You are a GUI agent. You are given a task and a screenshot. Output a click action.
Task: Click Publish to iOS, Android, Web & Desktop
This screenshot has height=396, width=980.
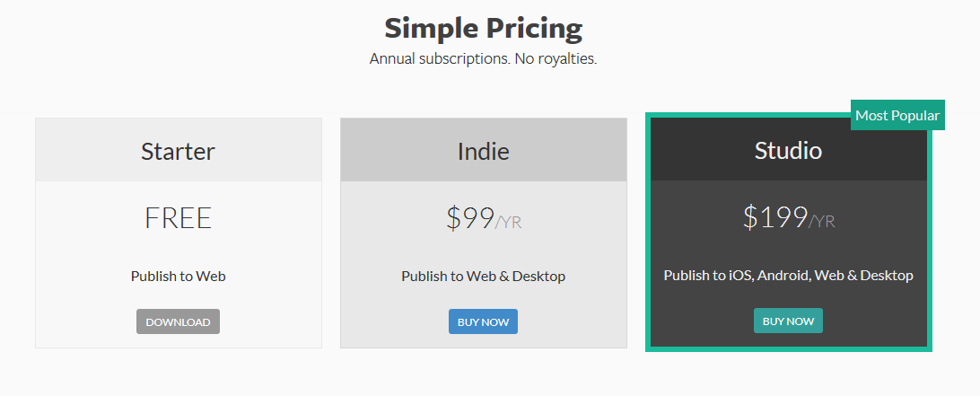pos(788,275)
